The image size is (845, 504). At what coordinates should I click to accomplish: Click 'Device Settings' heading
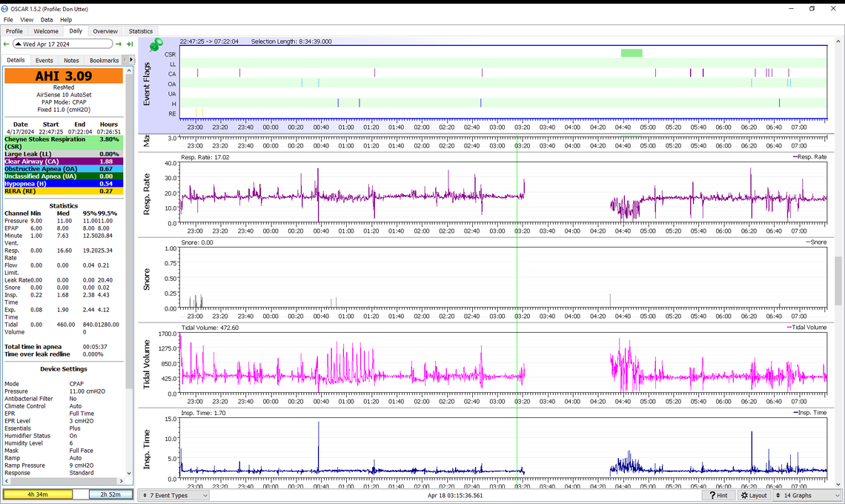coord(64,369)
